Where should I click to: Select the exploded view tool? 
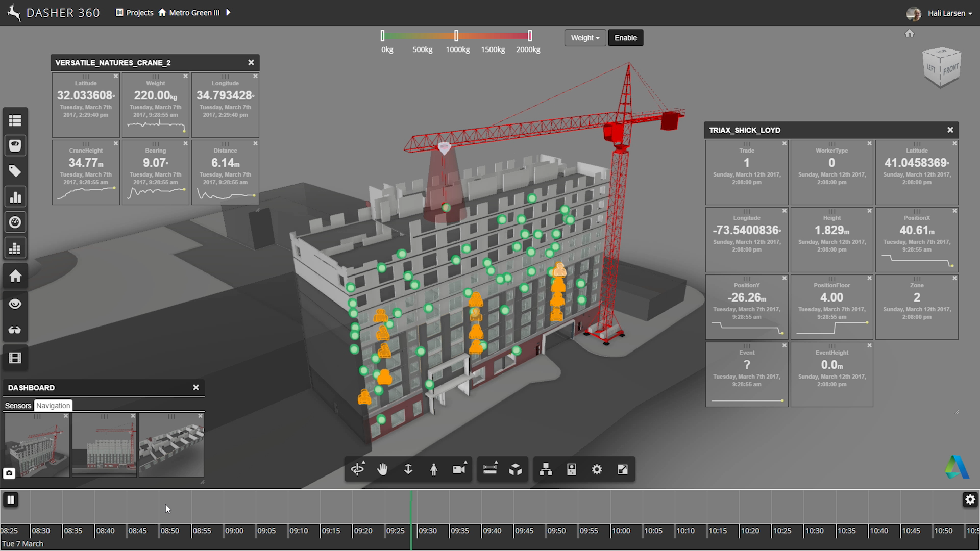(x=515, y=469)
